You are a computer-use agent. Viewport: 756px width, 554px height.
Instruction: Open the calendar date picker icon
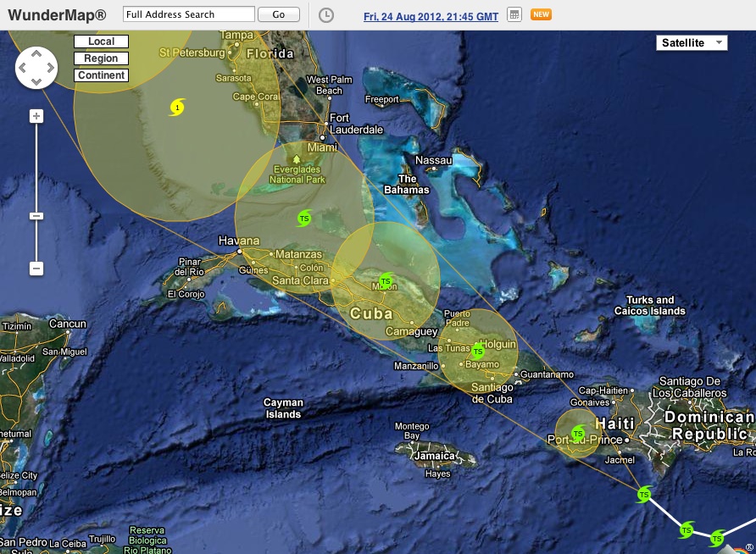(514, 15)
